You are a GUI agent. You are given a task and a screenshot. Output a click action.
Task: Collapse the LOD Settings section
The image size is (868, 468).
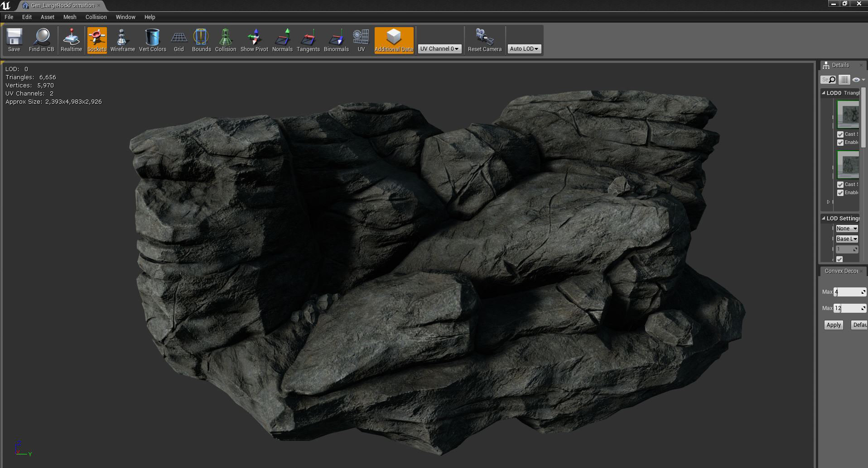pyautogui.click(x=824, y=218)
